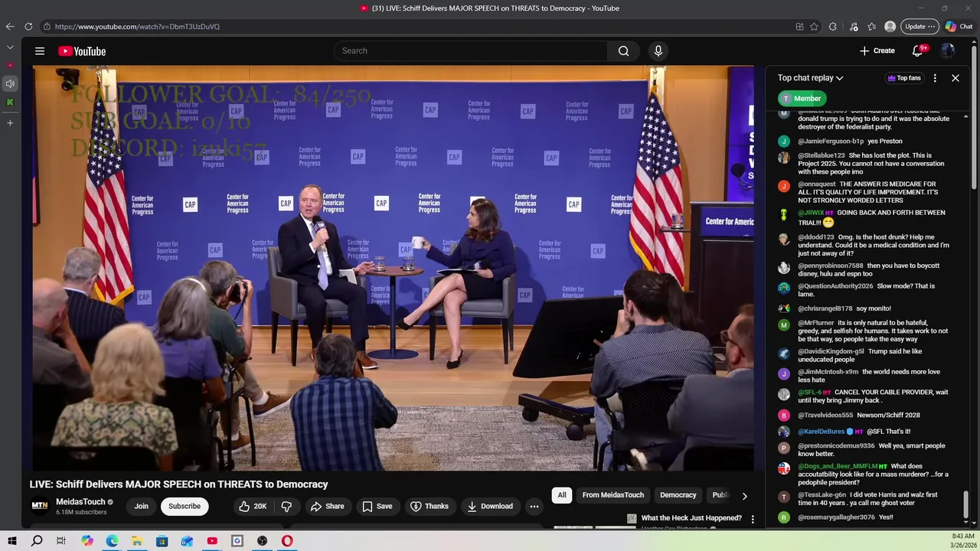Click chat username @QuestionAuthority2026

point(835,286)
